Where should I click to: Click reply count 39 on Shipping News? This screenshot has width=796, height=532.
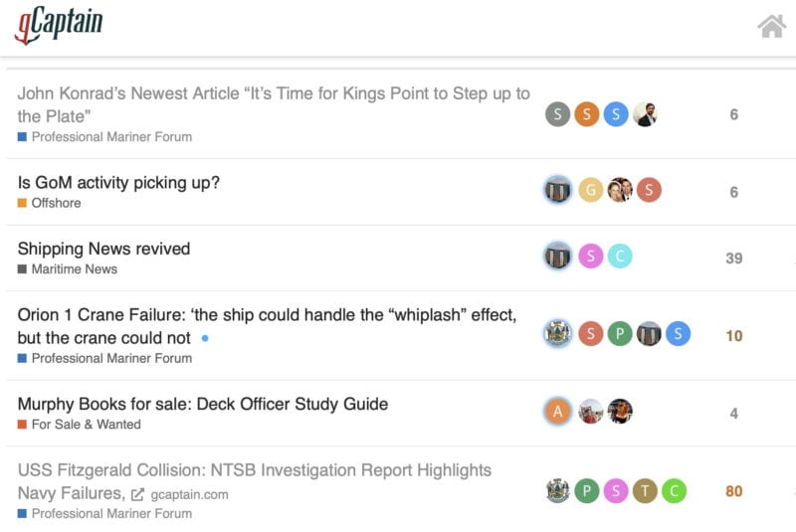point(733,258)
